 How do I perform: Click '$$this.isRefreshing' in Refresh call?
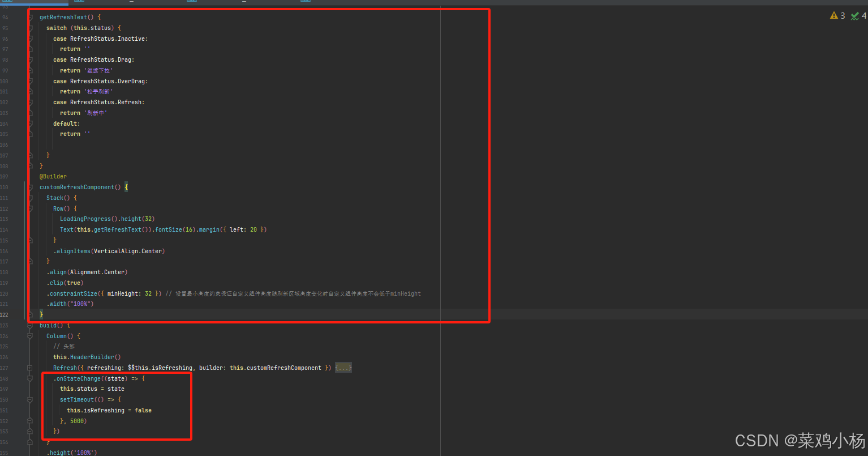click(160, 368)
